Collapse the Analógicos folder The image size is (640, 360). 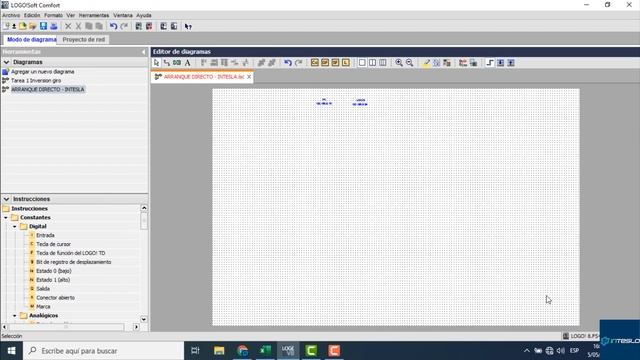point(15,316)
